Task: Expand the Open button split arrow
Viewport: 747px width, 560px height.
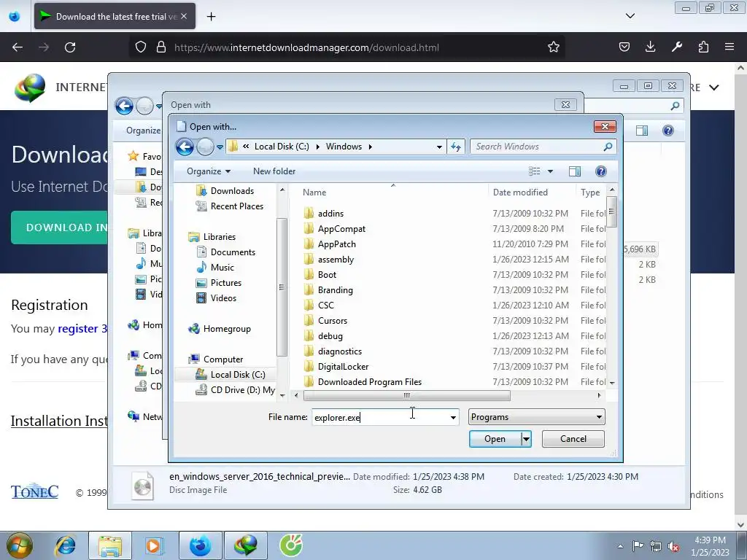Action: point(527,439)
